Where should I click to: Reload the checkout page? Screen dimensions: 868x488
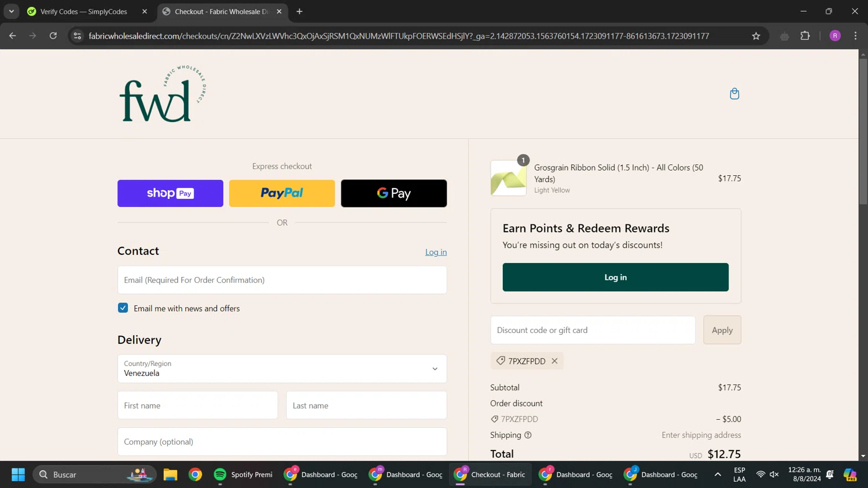(x=53, y=36)
